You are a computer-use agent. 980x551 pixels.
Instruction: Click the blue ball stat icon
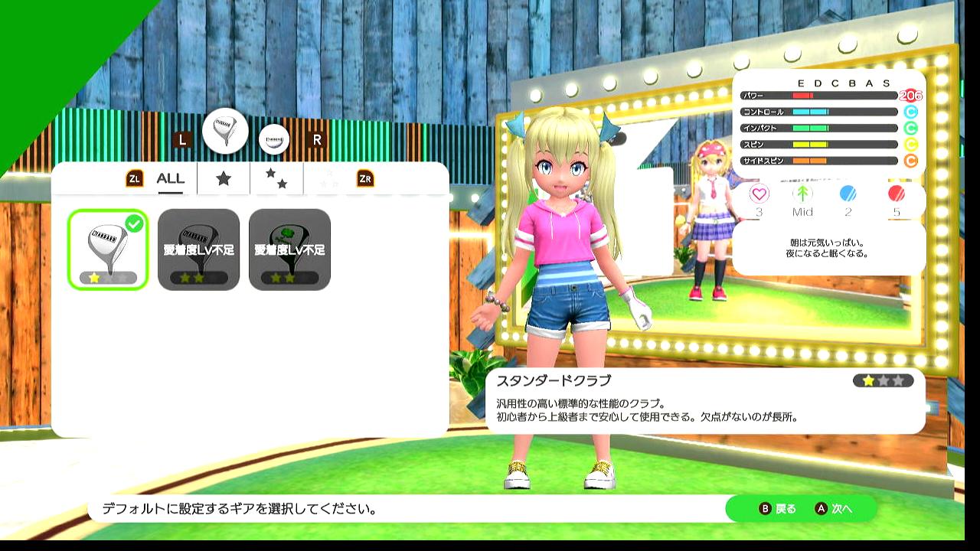[848, 194]
